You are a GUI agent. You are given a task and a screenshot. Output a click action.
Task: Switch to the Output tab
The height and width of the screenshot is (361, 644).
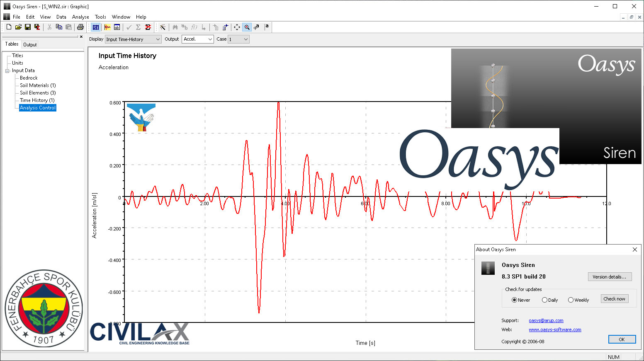[x=29, y=44]
